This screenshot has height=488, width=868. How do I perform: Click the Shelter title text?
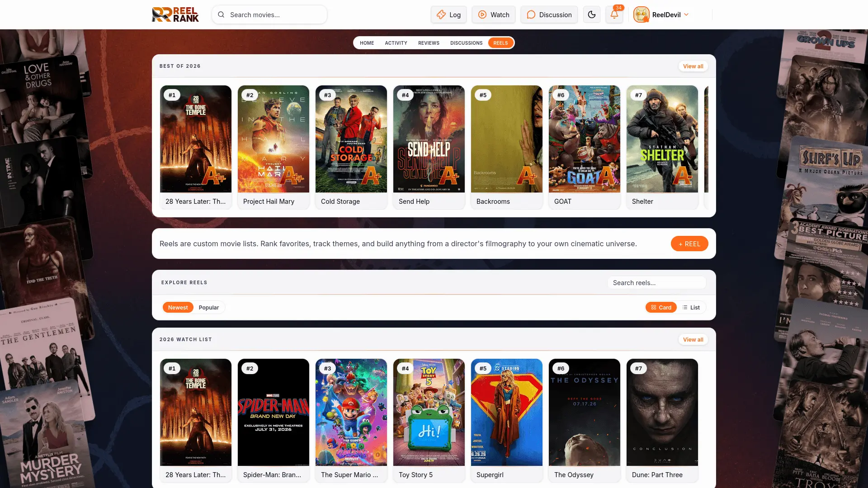642,202
